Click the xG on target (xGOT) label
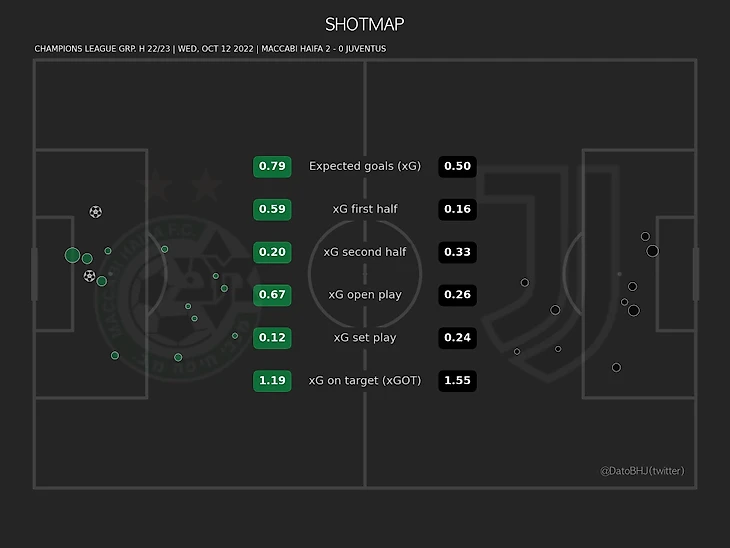 tap(365, 380)
